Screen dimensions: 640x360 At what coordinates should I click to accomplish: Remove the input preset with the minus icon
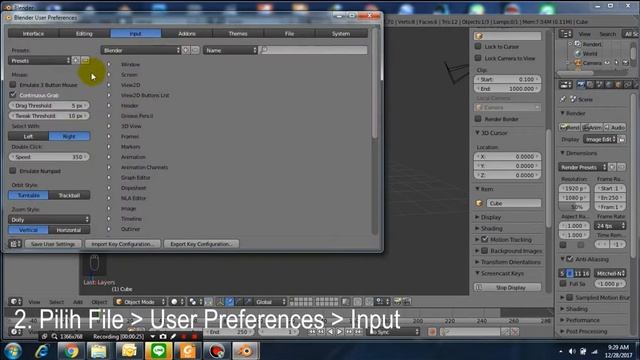point(85,60)
